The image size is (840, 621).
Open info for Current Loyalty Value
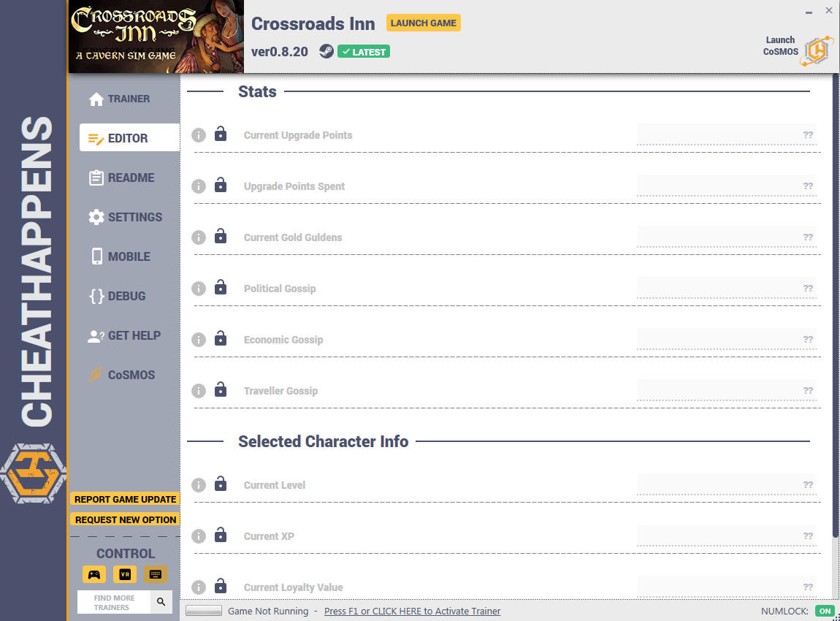pos(199,587)
